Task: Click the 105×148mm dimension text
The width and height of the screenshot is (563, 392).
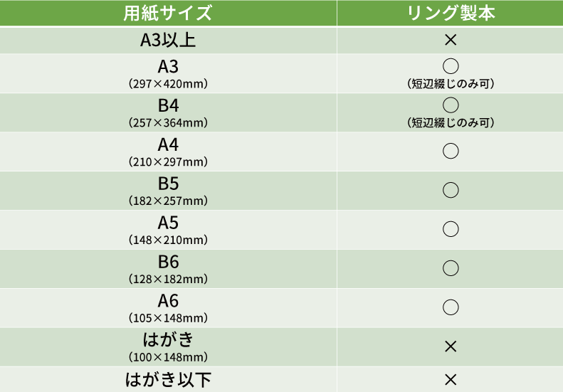Action: (x=168, y=318)
